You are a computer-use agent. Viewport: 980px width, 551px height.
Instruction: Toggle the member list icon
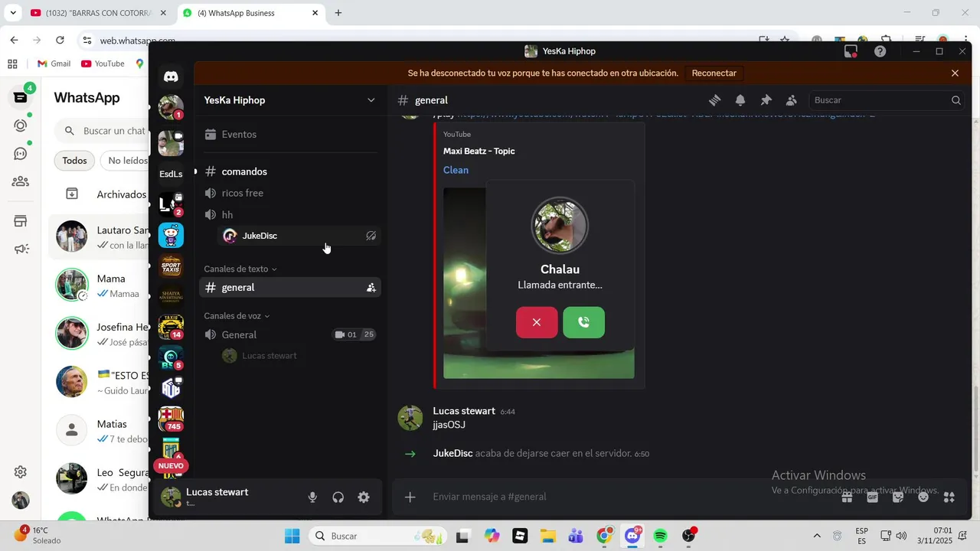pyautogui.click(x=792, y=100)
